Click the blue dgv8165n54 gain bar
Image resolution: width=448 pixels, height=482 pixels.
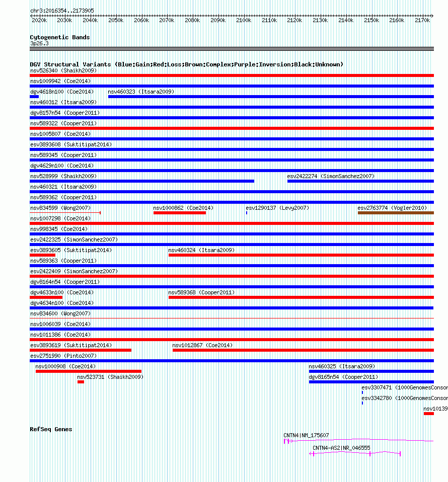(x=371, y=382)
